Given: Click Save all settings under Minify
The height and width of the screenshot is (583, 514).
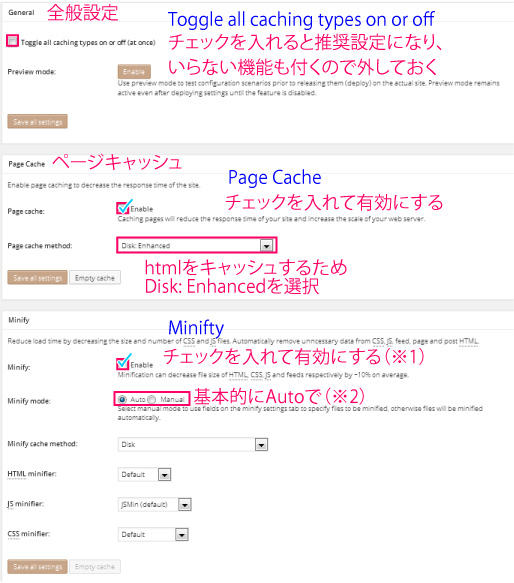Looking at the screenshot, I should pyautogui.click(x=38, y=566).
